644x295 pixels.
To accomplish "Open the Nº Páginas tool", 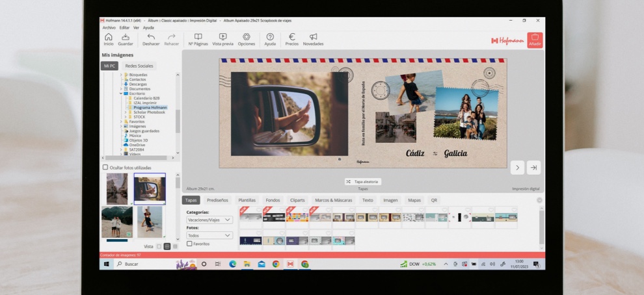I will 198,38.
